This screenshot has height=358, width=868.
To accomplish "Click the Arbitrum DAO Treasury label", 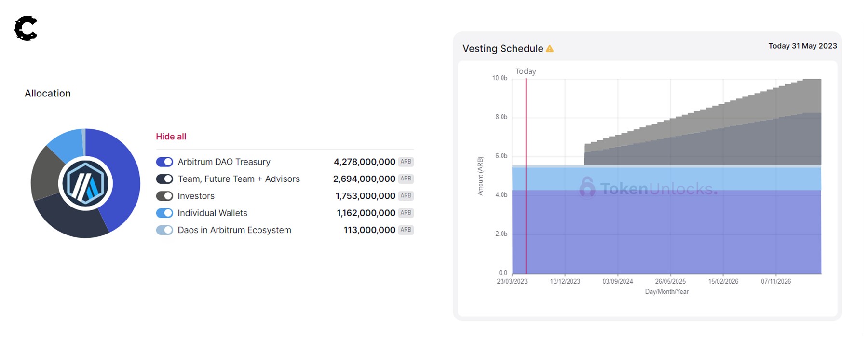I will (x=224, y=162).
